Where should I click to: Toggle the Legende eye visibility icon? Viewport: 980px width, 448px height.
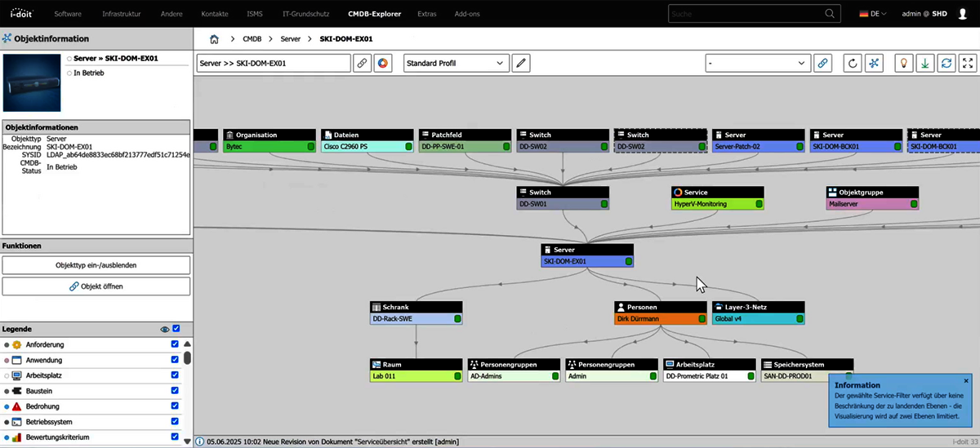165,329
